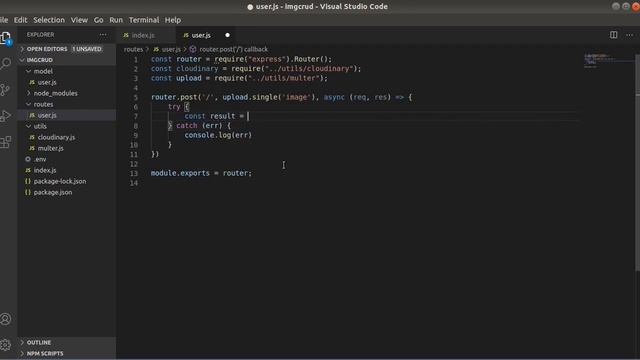The height and width of the screenshot is (360, 640).
Task: Open package-lock.json in the file tree
Action: point(60,181)
